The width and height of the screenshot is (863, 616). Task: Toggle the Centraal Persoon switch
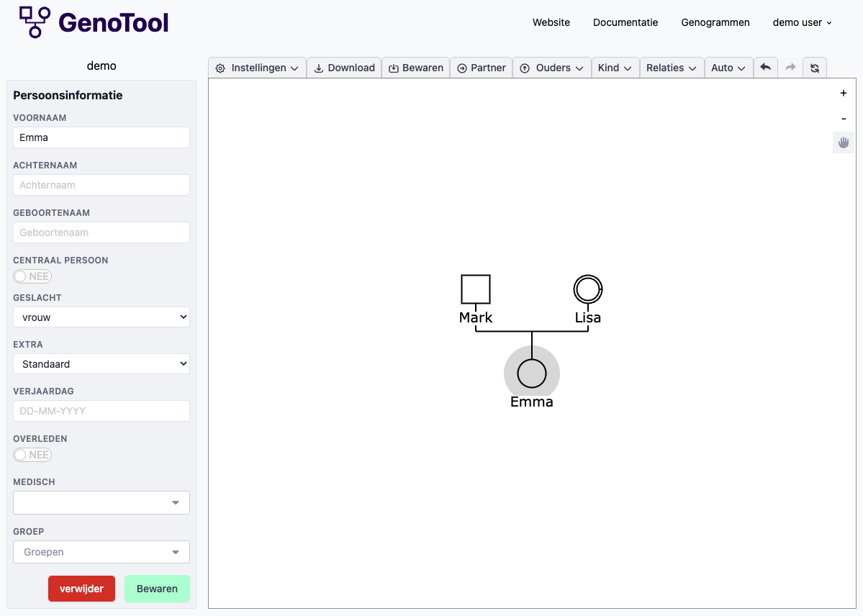[32, 276]
